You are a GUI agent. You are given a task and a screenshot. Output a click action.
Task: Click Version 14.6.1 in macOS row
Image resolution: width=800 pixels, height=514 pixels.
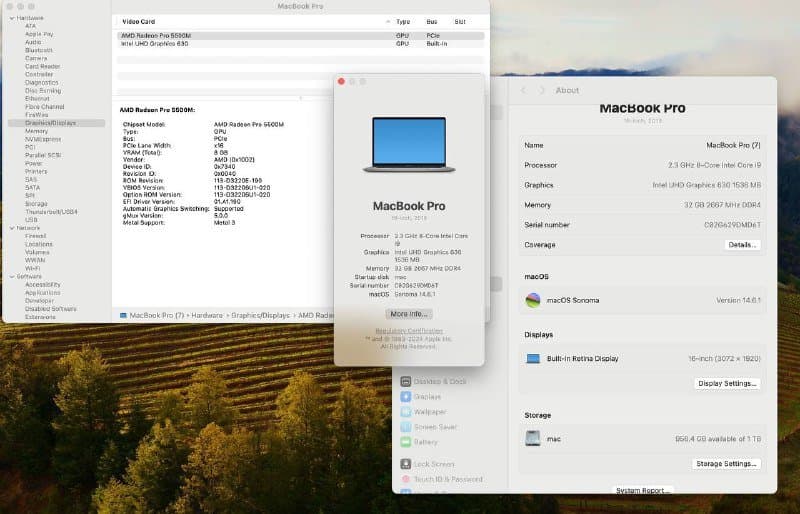(x=738, y=300)
